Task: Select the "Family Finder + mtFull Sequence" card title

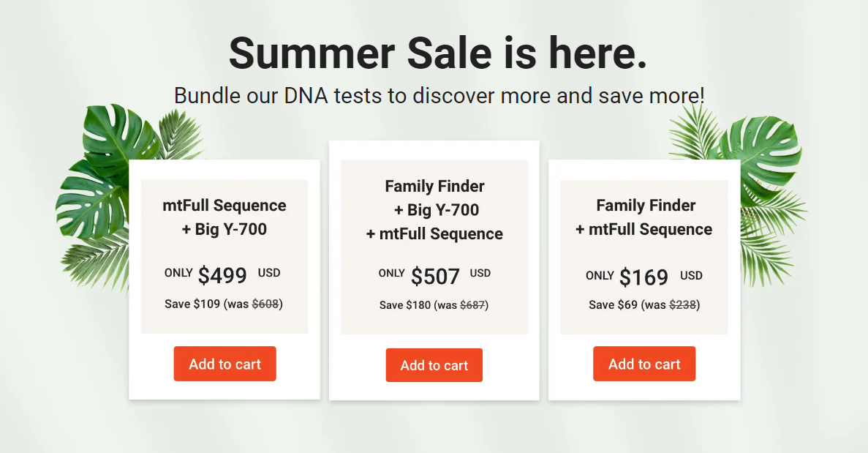Action: (644, 217)
